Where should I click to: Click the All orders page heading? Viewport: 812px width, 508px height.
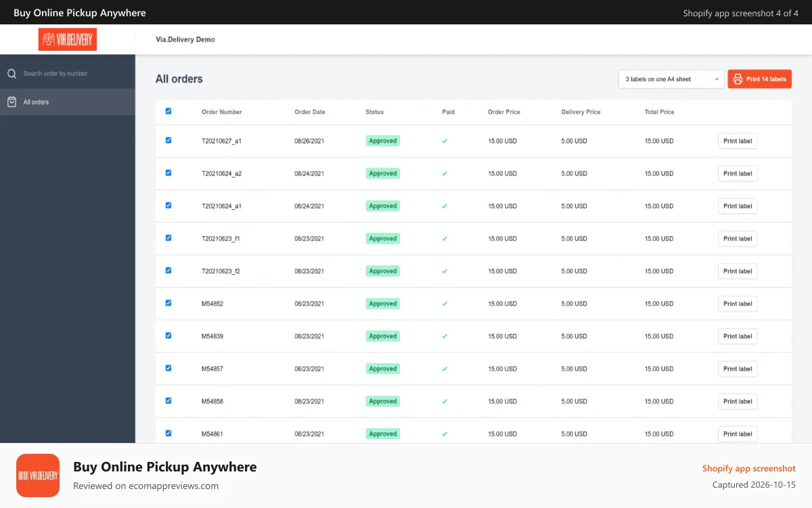[x=179, y=79]
